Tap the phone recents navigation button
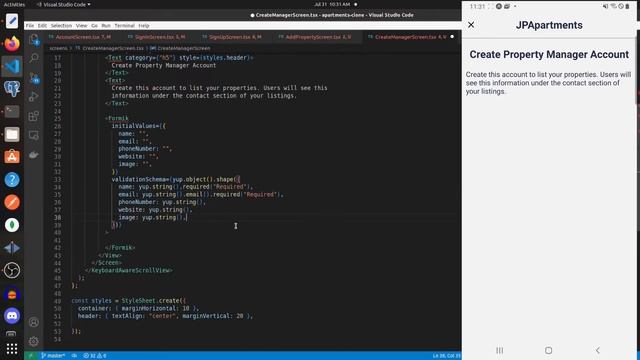 [500, 350]
